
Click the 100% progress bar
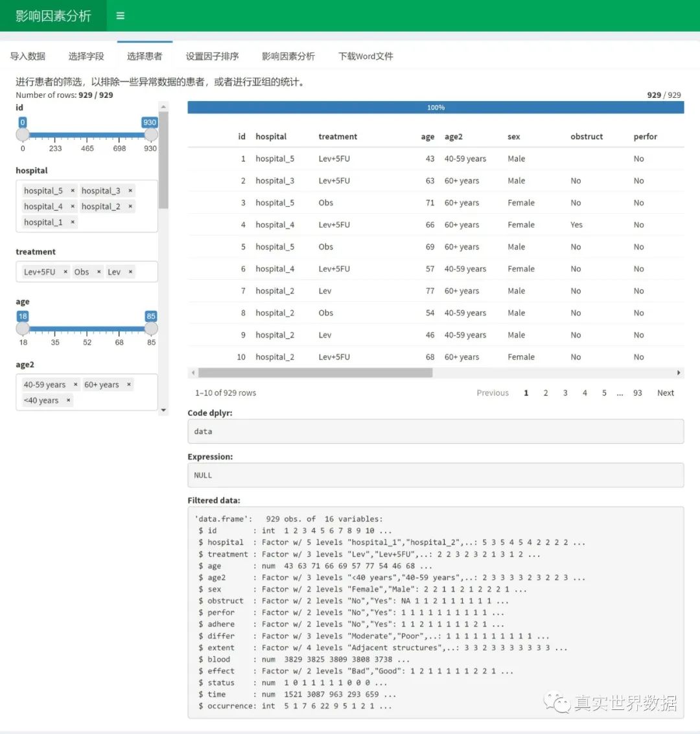pos(436,108)
